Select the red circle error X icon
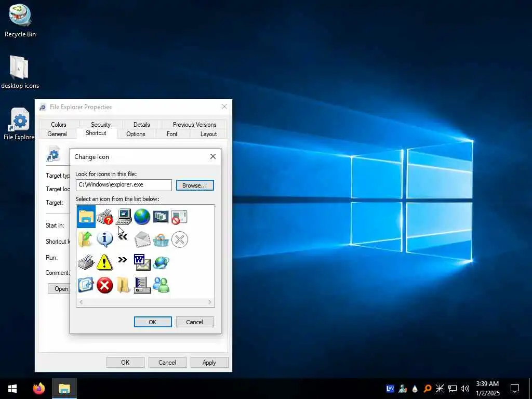 (x=104, y=285)
